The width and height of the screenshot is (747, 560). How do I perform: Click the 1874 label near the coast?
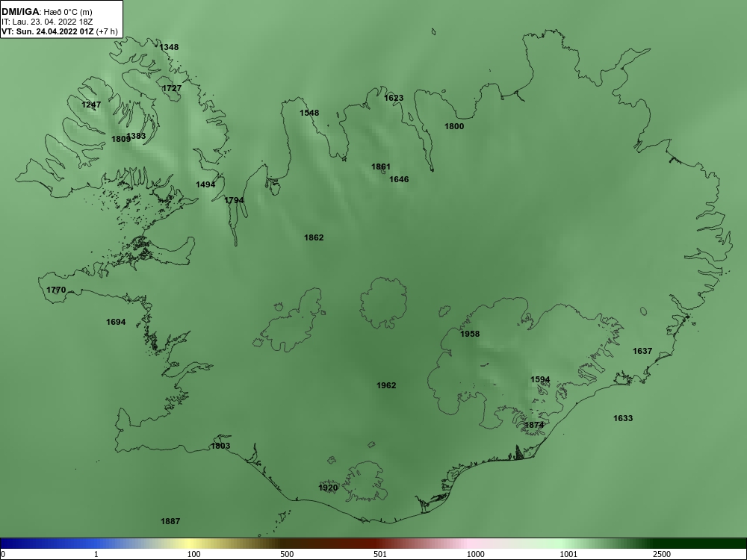click(534, 425)
